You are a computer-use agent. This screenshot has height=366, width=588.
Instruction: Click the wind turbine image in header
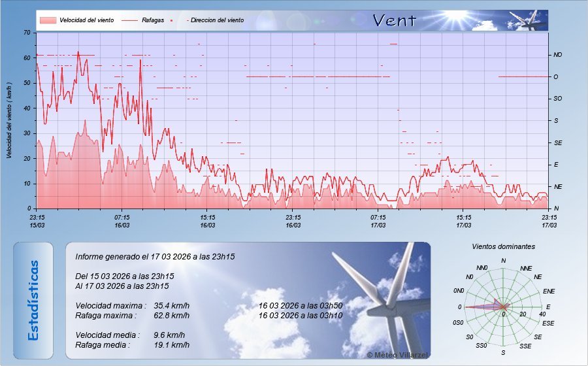click(x=528, y=20)
